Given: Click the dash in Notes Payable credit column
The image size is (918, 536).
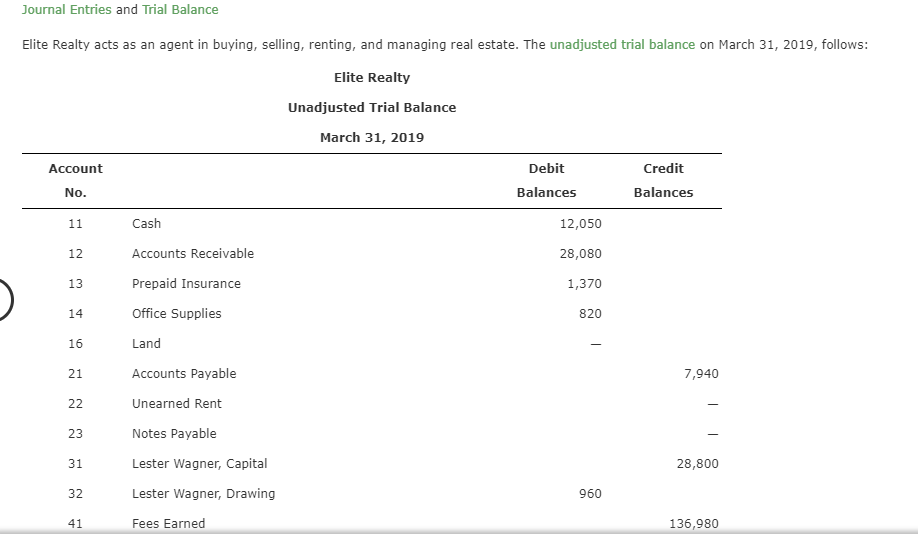Looking at the screenshot, I should [x=713, y=434].
